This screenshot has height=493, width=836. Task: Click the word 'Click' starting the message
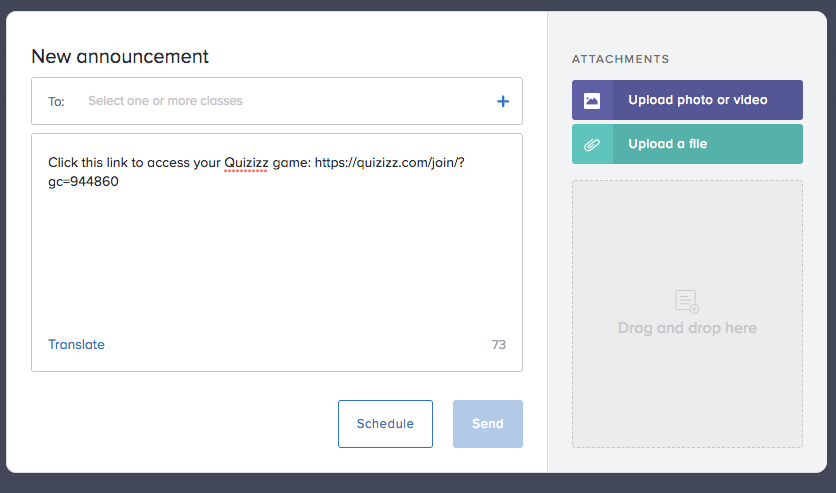click(x=65, y=162)
